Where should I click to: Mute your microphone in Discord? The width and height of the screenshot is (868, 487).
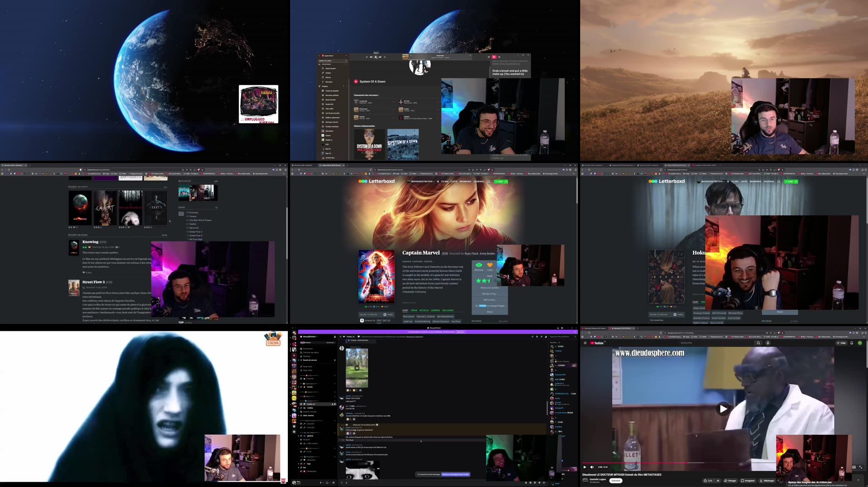coord(320,482)
